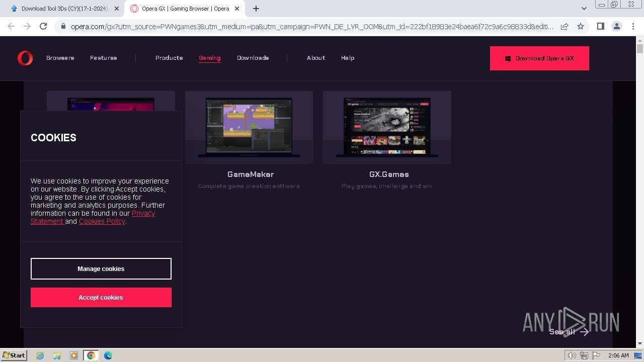Screen dimensions: 644x362
Task: Open Cookies Policy link
Action: click(x=102, y=221)
